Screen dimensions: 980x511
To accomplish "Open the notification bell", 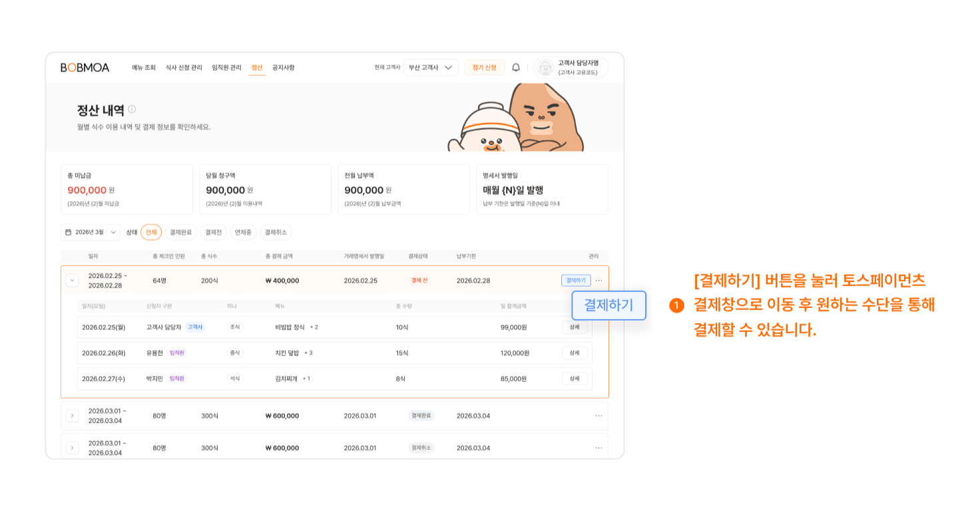I will pos(516,67).
